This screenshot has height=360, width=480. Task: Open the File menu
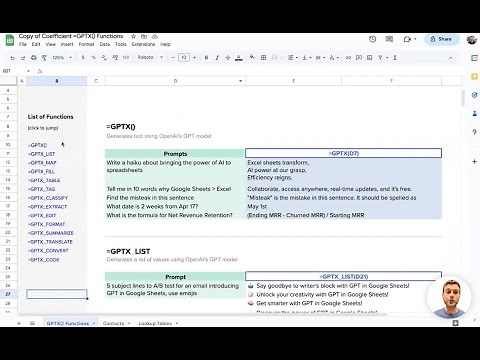(x=23, y=44)
